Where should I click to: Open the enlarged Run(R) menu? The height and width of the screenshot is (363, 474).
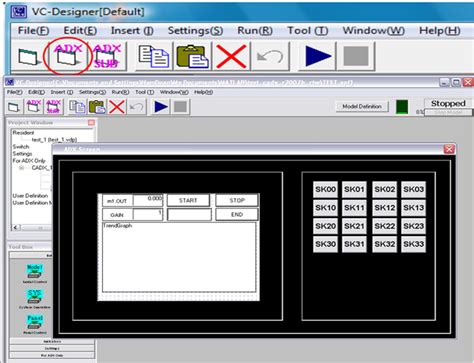coord(255,31)
